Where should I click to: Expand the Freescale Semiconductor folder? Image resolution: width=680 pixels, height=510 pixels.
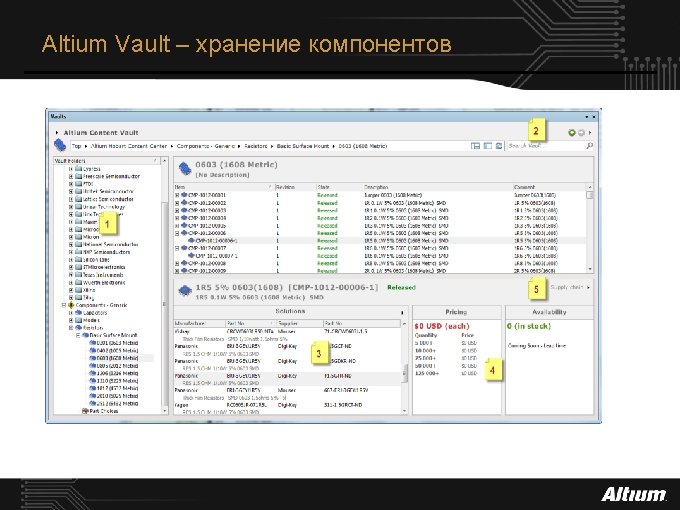click(71, 177)
